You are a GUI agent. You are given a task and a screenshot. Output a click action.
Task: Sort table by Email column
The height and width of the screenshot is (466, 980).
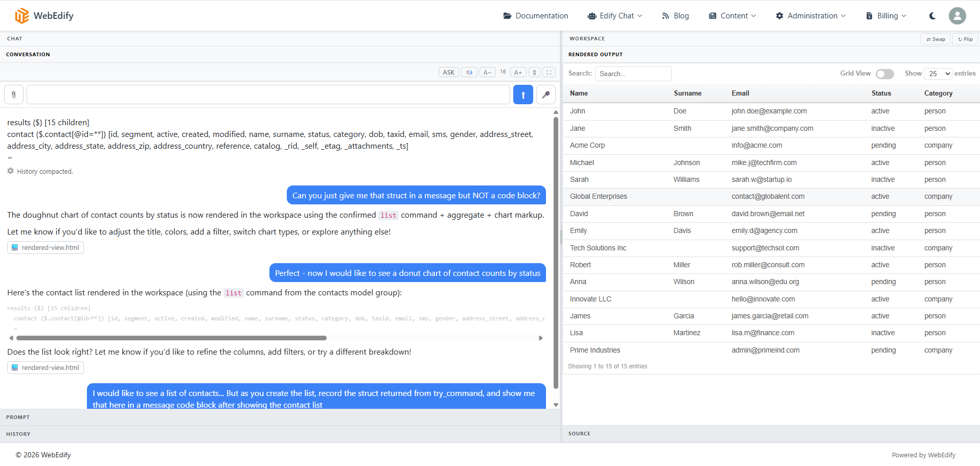pyautogui.click(x=740, y=94)
